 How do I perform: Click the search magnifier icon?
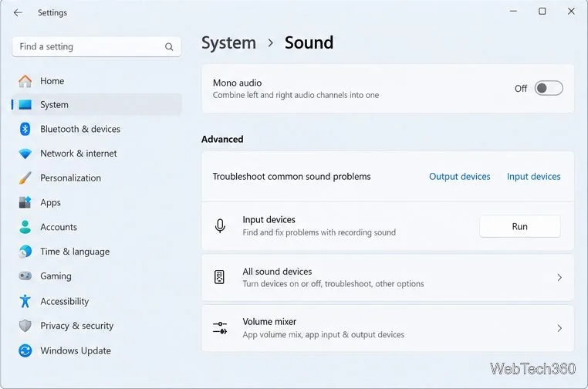(x=169, y=47)
